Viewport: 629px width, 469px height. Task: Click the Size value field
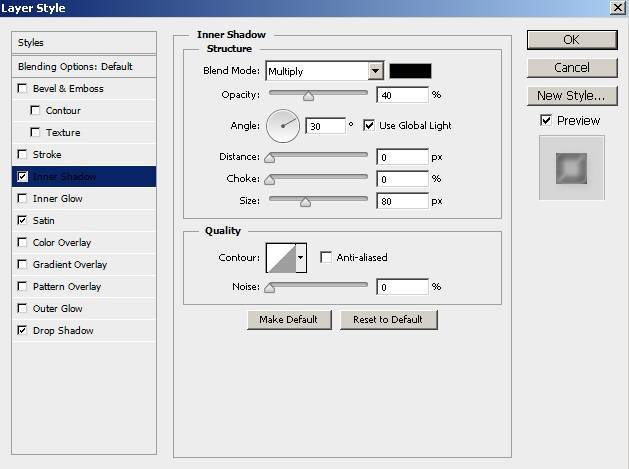[x=402, y=201]
